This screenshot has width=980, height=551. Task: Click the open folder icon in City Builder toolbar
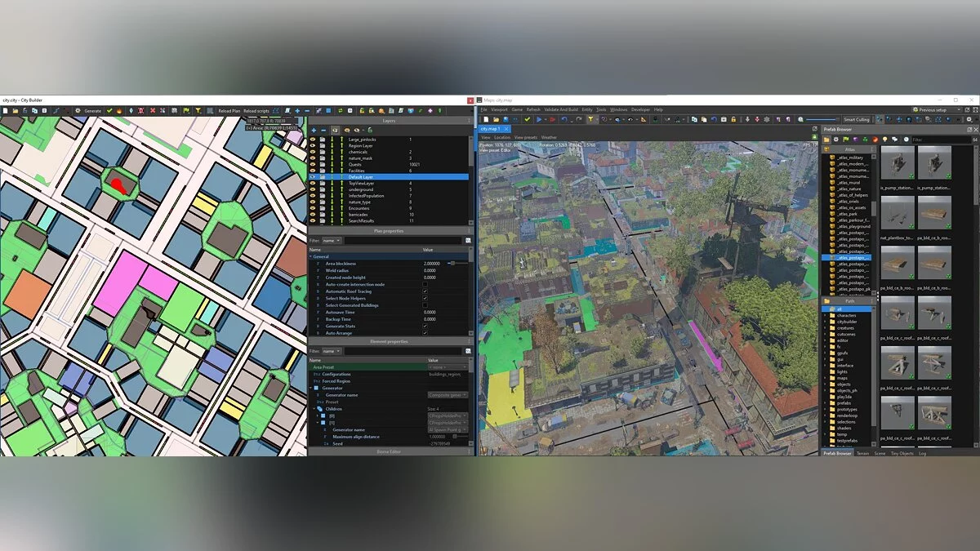pos(16,110)
